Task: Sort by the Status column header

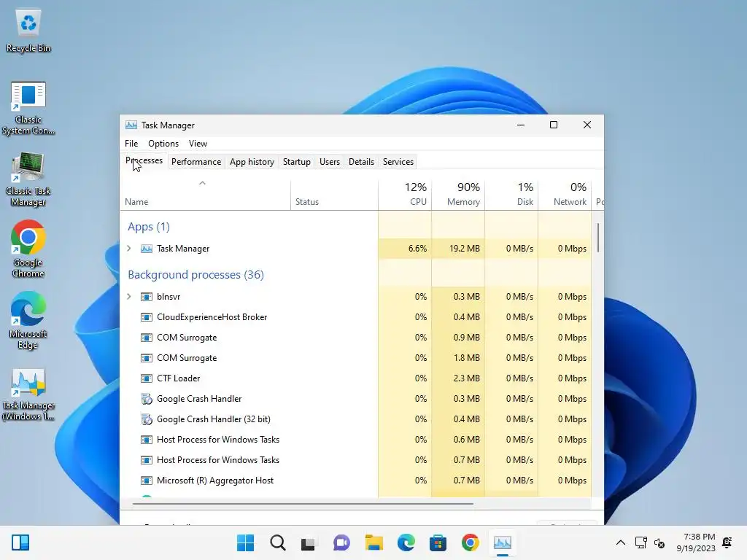Action: click(x=334, y=195)
